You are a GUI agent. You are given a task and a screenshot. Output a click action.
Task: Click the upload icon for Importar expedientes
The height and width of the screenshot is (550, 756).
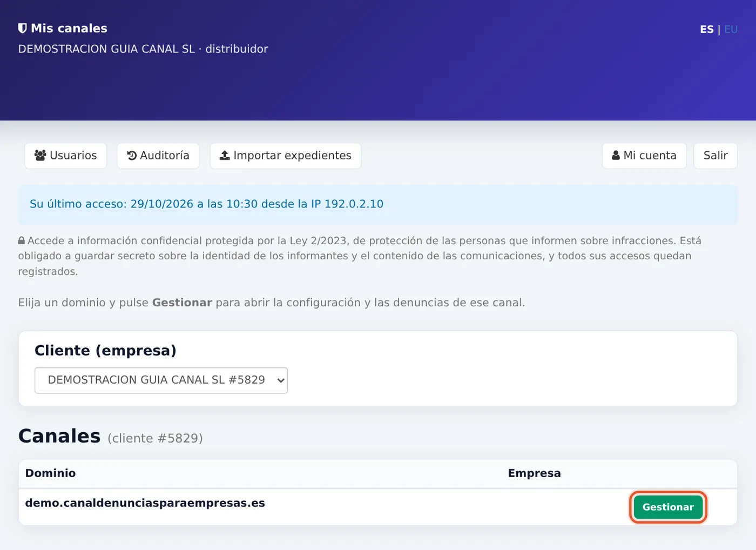[x=225, y=156]
